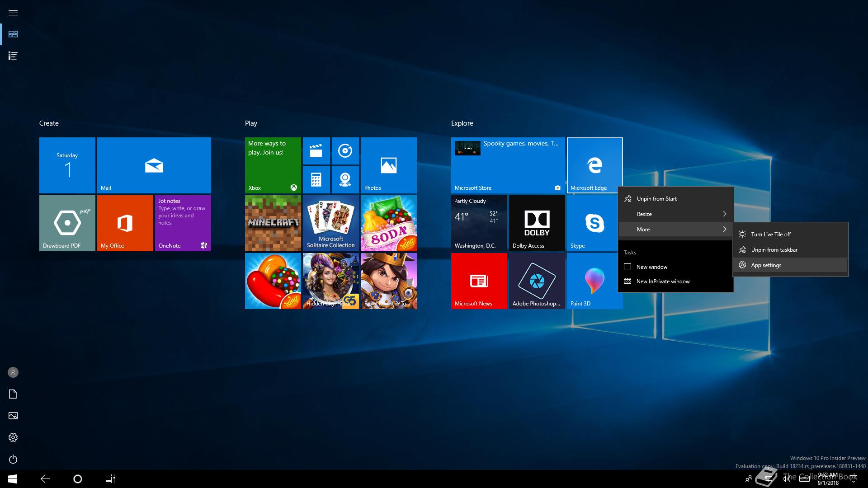868x488 pixels.
Task: Open the Microsoft Edge tile
Action: (595, 165)
